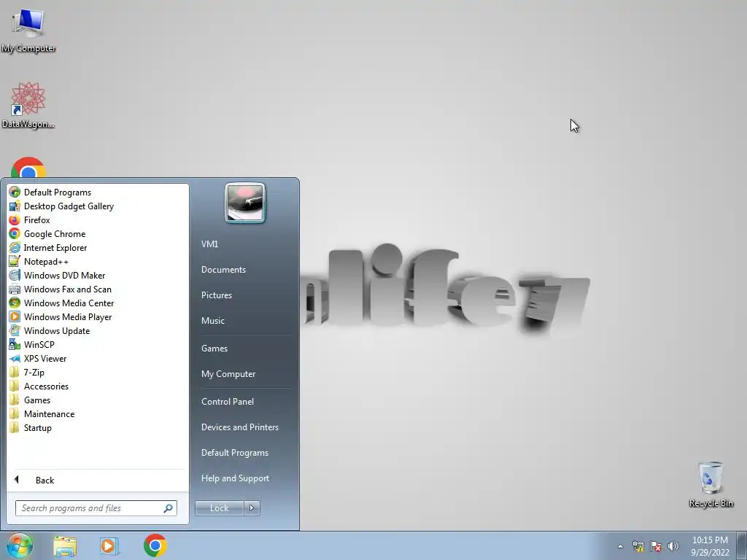Click the magnifier icon in the search box
This screenshot has height=560, width=747.
169,508
